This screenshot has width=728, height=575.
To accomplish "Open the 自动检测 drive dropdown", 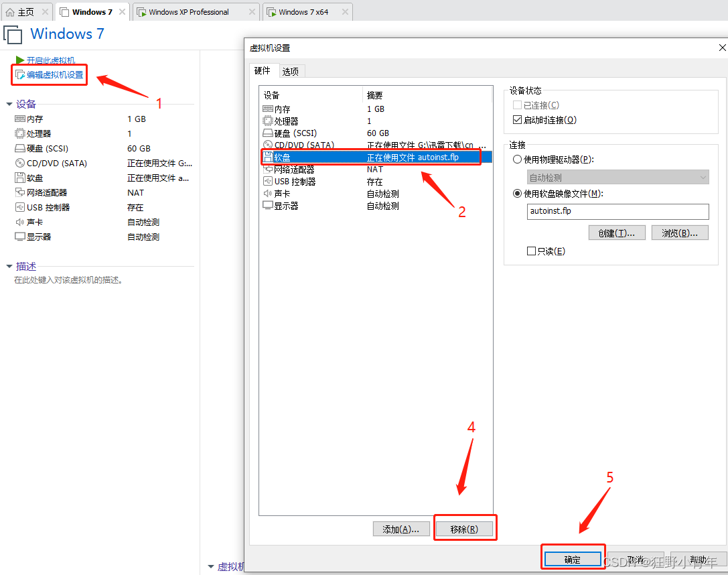I will pyautogui.click(x=618, y=177).
